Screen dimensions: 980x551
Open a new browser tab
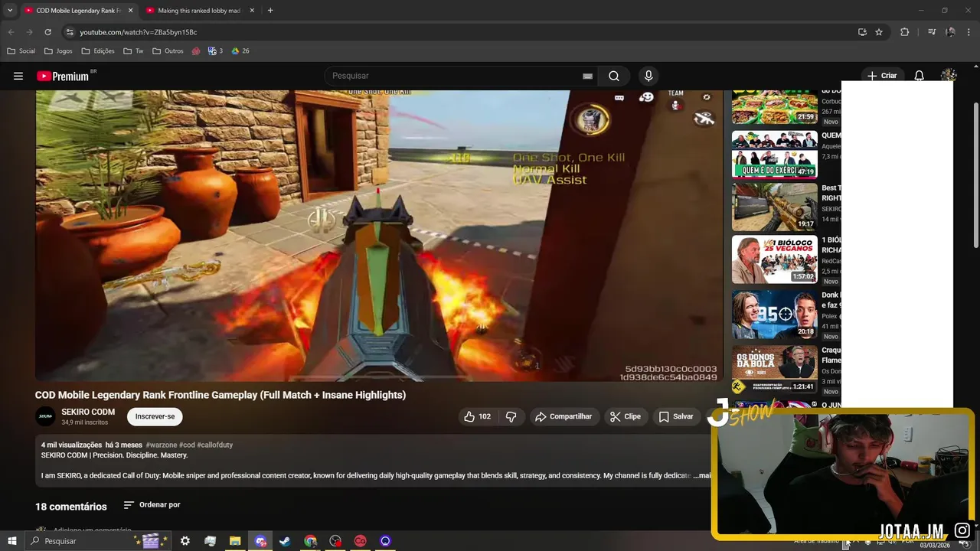[270, 11]
